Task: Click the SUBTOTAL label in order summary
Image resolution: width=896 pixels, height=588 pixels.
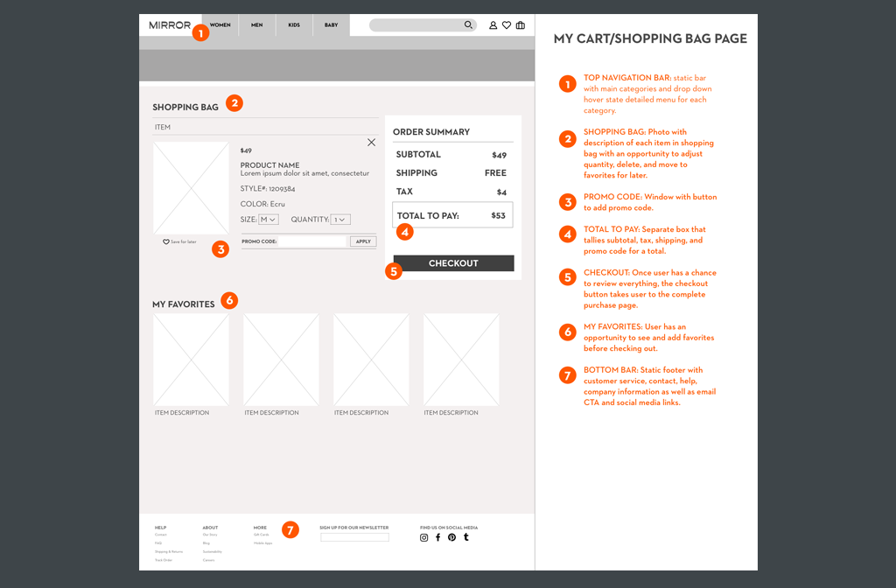Action: click(418, 154)
